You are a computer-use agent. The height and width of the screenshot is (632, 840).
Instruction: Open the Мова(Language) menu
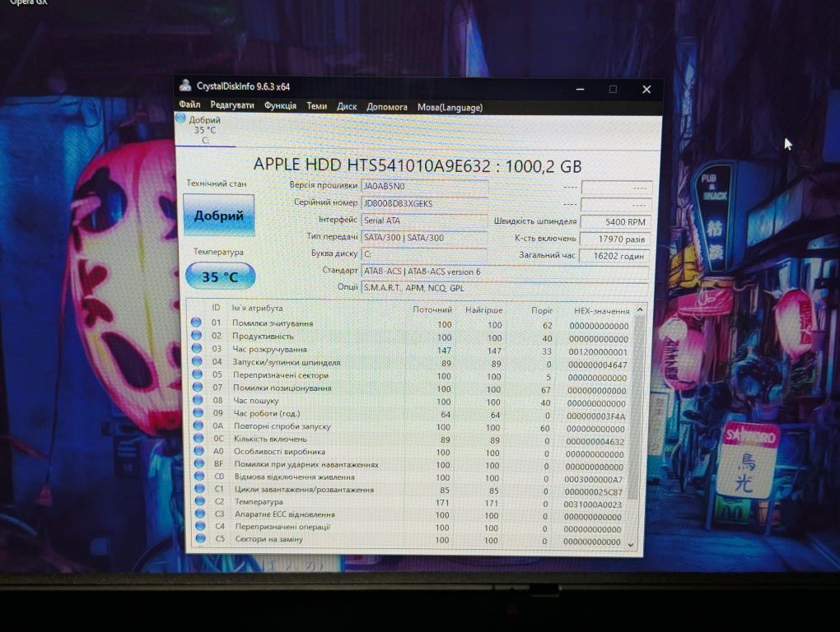[450, 108]
